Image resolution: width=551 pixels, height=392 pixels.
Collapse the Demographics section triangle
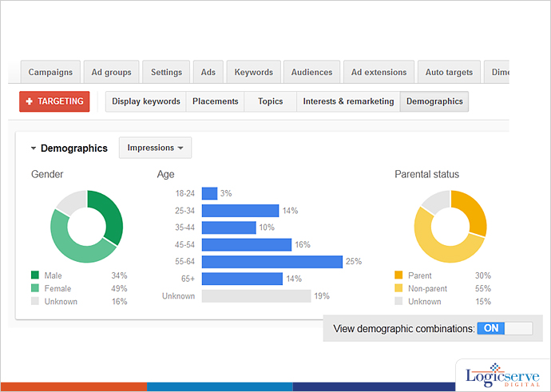(x=34, y=148)
